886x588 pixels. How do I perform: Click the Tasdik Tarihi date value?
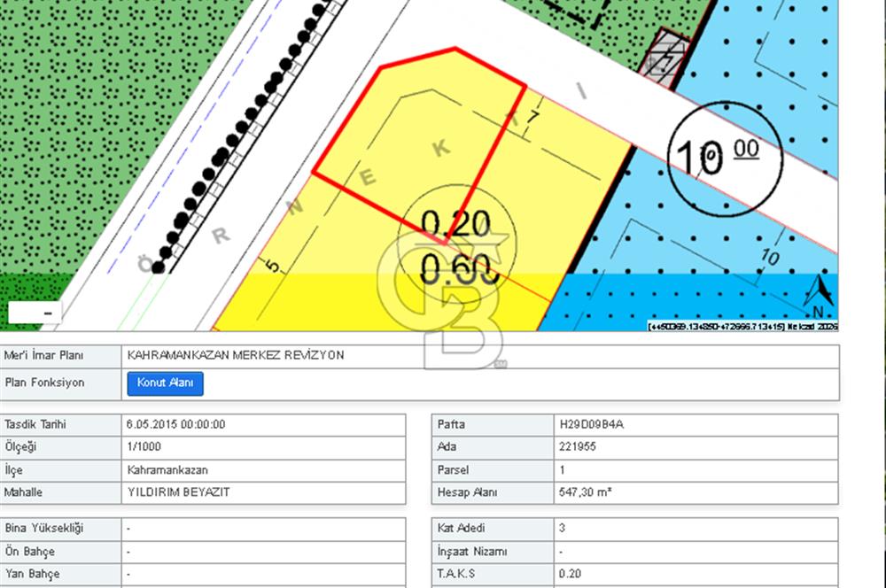[x=176, y=424]
